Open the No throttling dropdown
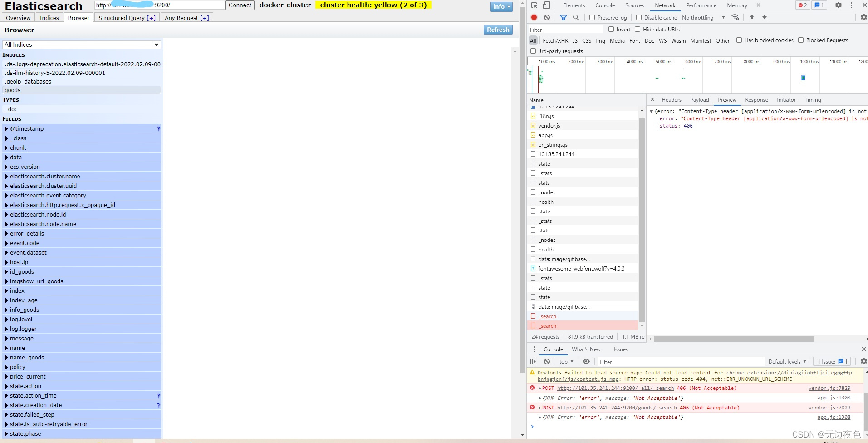Screen dimensions: 868x443 [703, 17]
